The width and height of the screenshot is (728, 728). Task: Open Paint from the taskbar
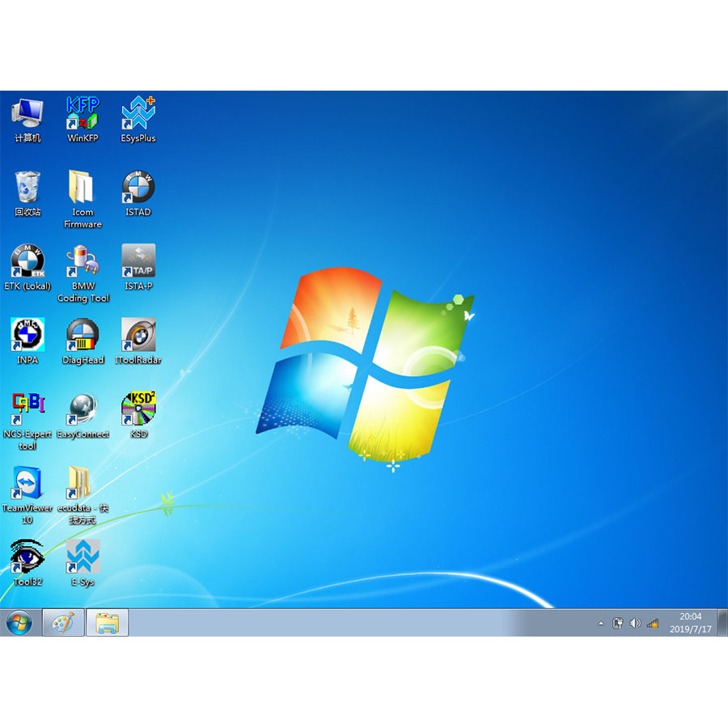pyautogui.click(x=63, y=623)
